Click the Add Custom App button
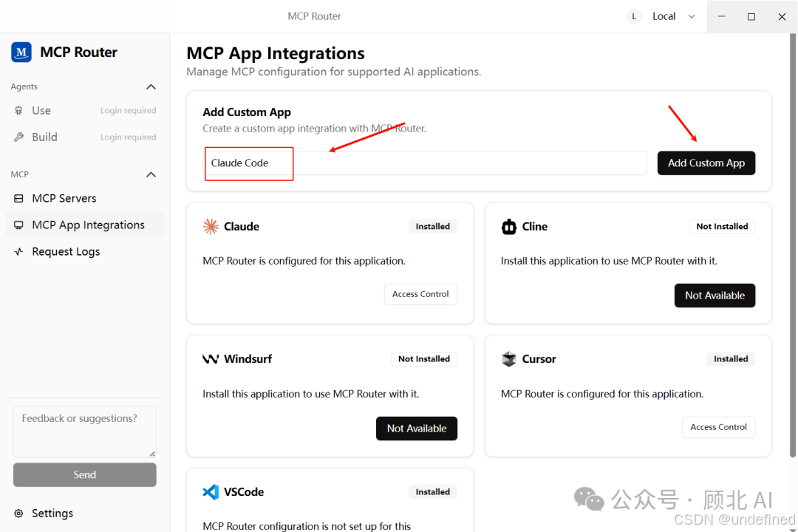 [706, 163]
